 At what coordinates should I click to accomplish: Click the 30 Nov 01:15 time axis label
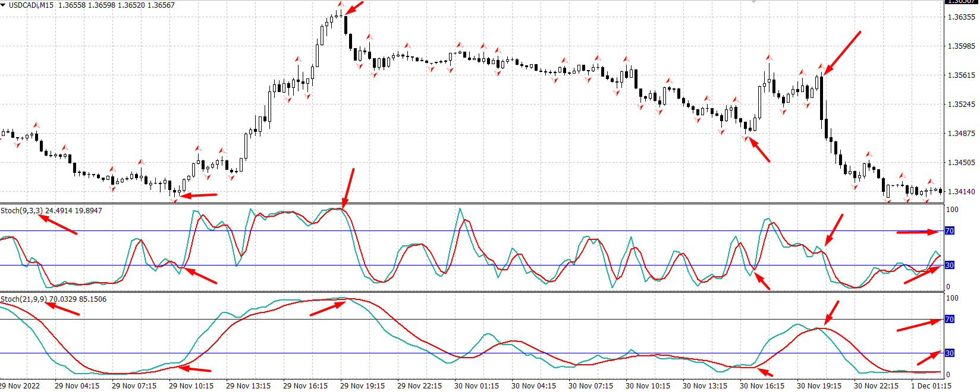[x=476, y=385]
